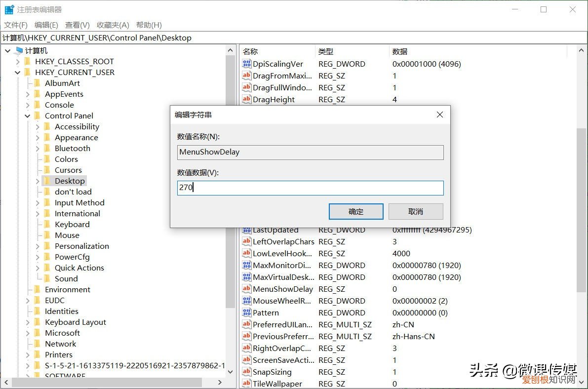Click the DpiScalingVer DWORD value icon
Screen dimensions: 588x389
tap(247, 64)
